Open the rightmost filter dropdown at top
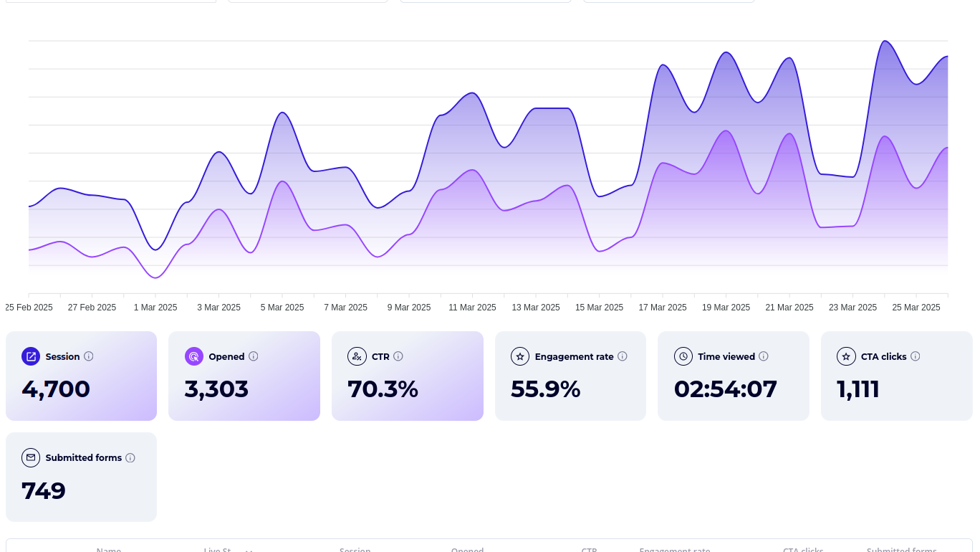 click(668, 1)
